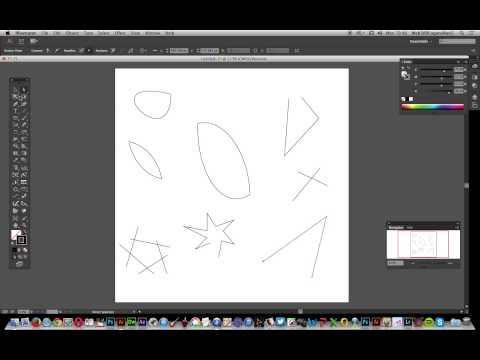
Task: Click the X coordinate field in control bar
Action: coord(179,51)
